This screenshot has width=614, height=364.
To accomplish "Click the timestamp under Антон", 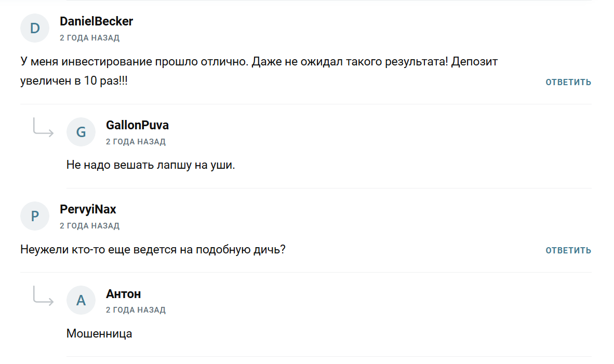I will (136, 310).
